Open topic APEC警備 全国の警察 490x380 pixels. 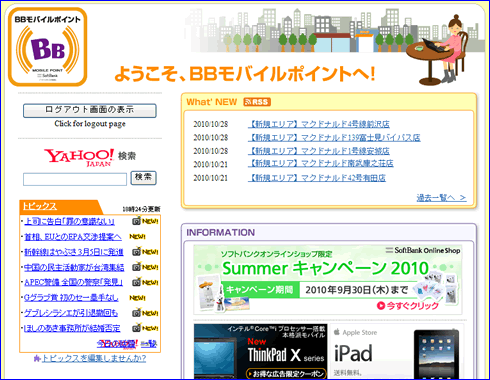tap(74, 283)
